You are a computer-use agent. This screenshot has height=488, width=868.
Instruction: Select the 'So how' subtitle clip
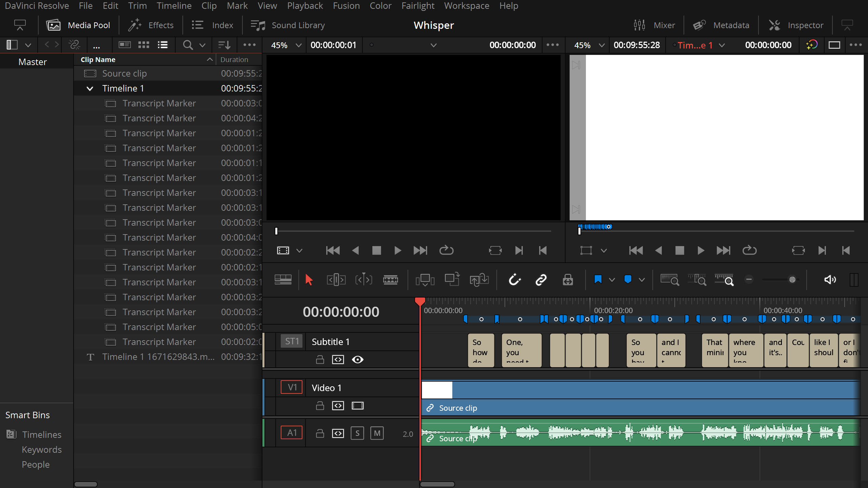[481, 350]
